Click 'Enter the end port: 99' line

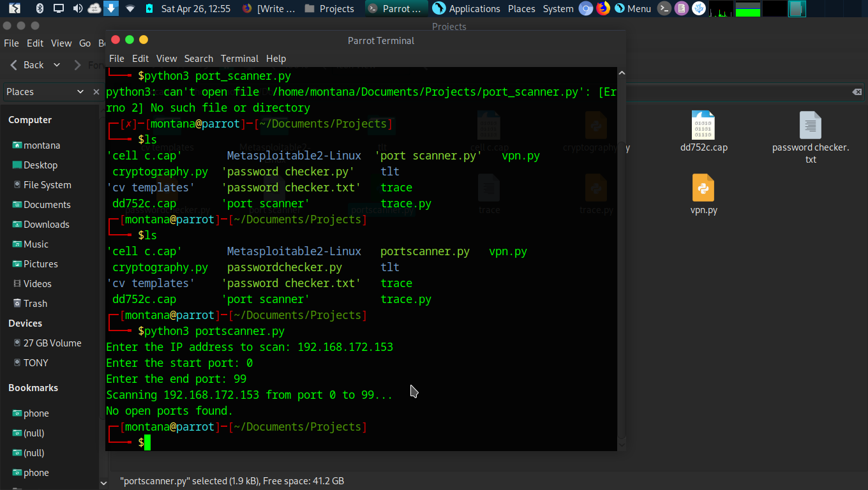(x=176, y=379)
